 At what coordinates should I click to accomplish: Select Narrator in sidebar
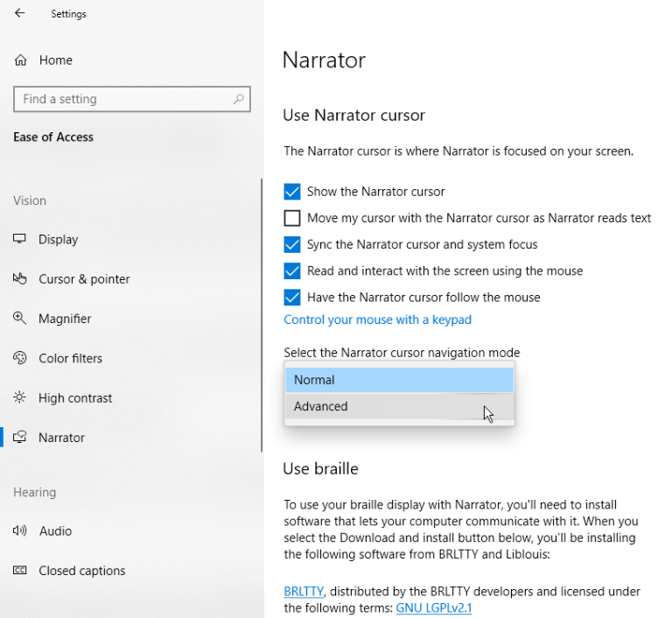[62, 438]
